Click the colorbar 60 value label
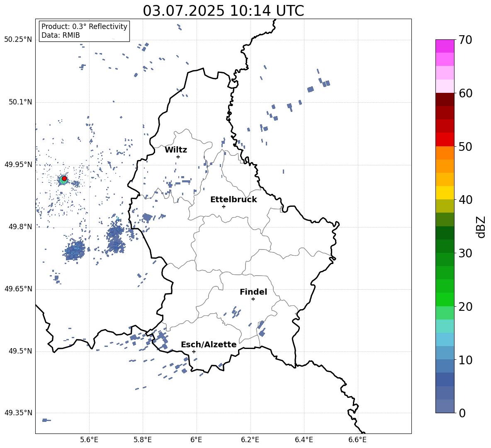This screenshot has height=448, width=491. [465, 93]
